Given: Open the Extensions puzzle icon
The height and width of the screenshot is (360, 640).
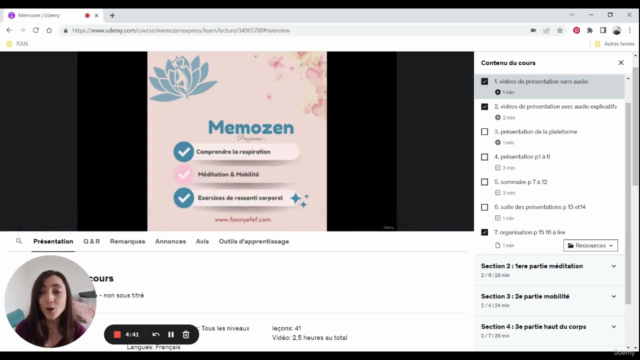Looking at the screenshot, I should [590, 30].
